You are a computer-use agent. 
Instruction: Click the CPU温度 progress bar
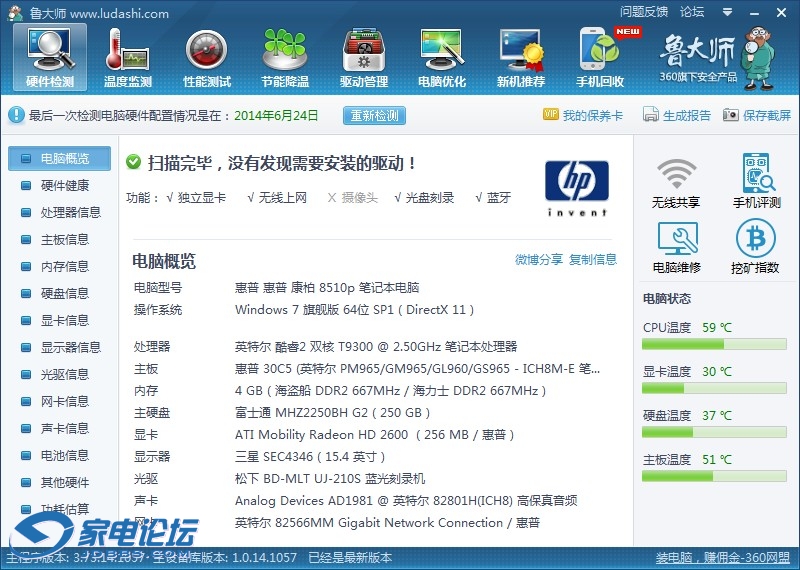point(714,345)
